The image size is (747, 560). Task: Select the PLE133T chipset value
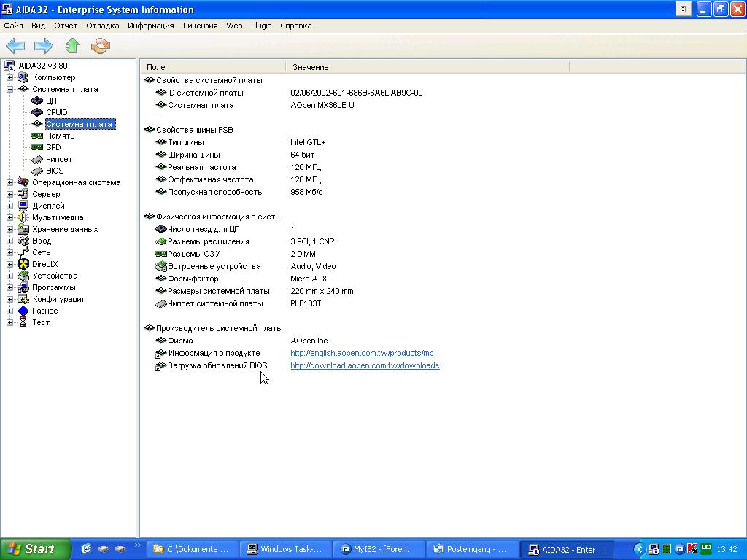[306, 303]
